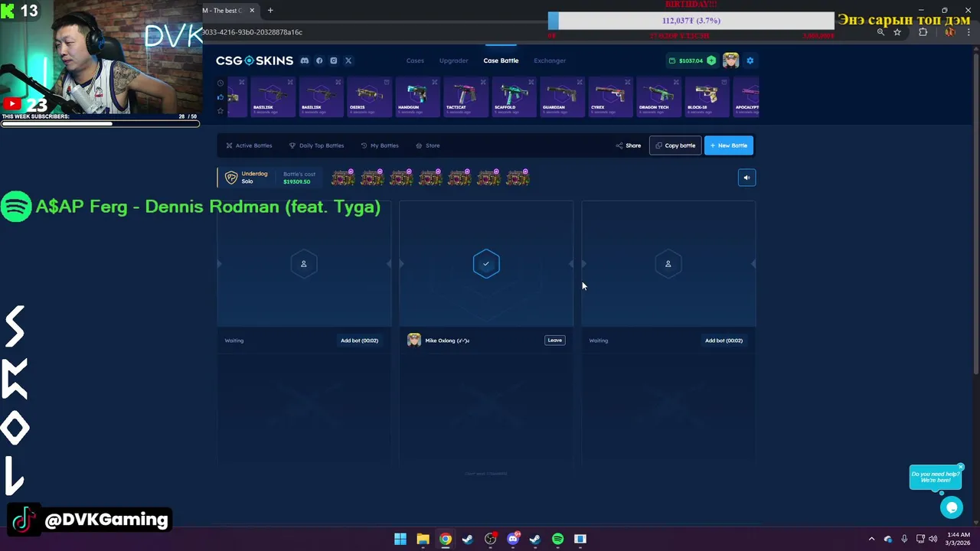Bookmark this page with star icon
Screen dimensions: 980x551
click(897, 32)
